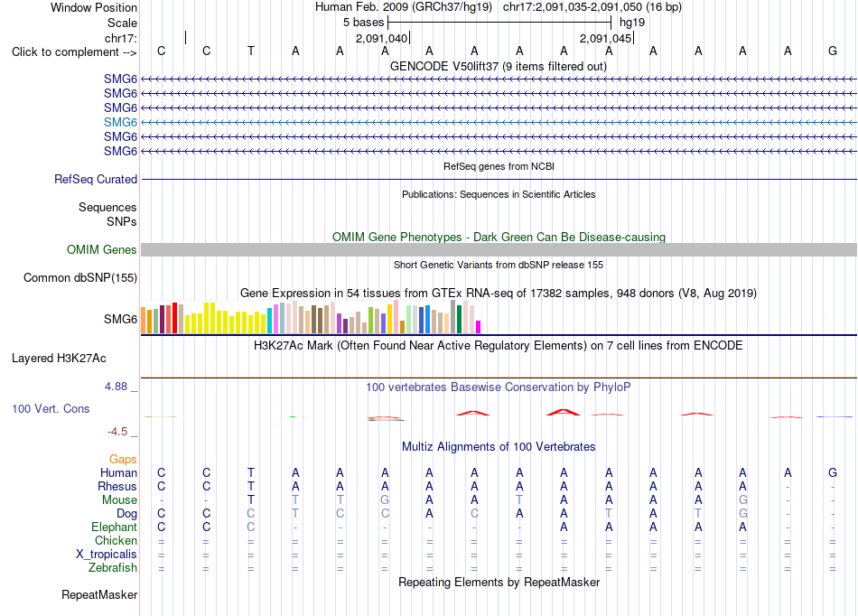Open the GTEx Gene Expression track title

[499, 294]
